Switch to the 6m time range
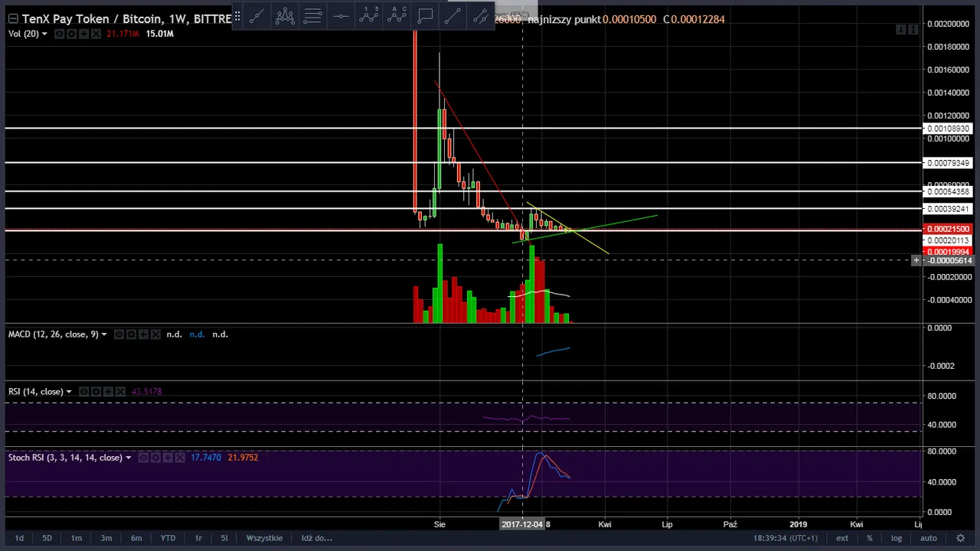The image size is (980, 551). [x=136, y=538]
